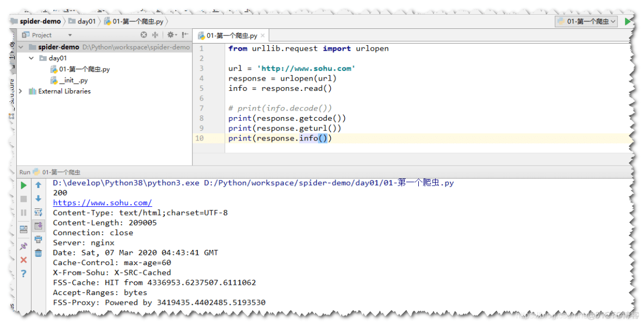Image resolution: width=644 pixels, height=325 pixels.
Task: Select the External Libraries label in tree
Action: click(x=65, y=91)
